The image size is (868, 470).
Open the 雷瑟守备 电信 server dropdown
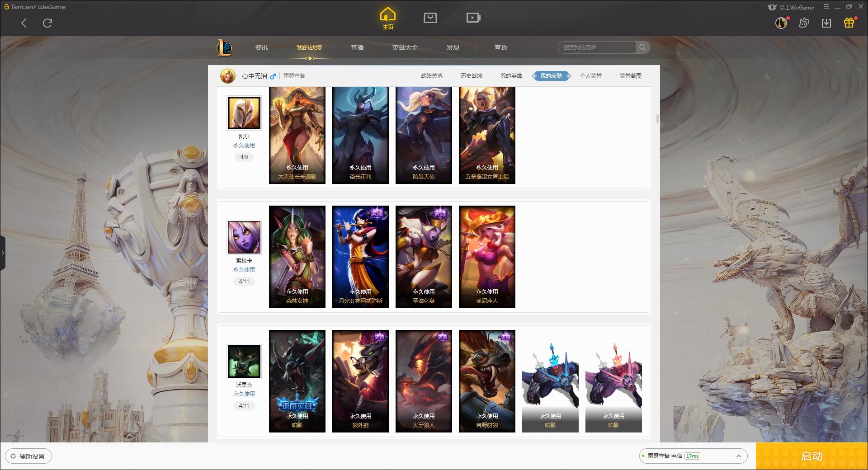tap(693, 456)
